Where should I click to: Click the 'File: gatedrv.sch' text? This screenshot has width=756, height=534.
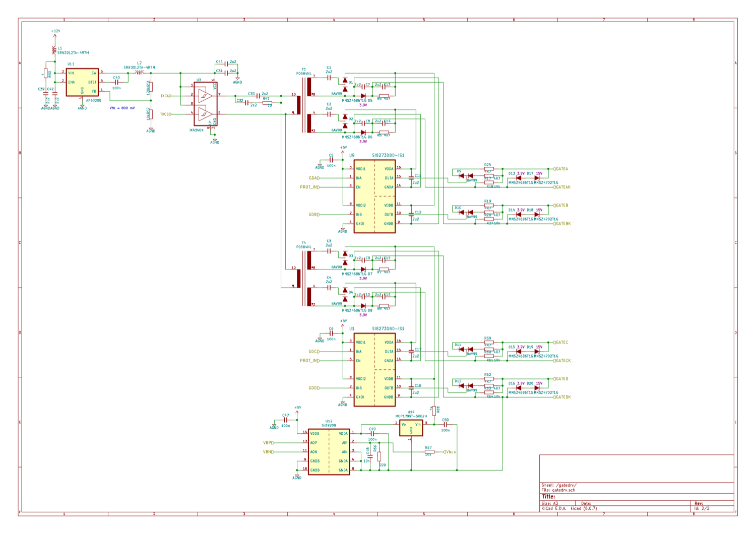pos(558,490)
